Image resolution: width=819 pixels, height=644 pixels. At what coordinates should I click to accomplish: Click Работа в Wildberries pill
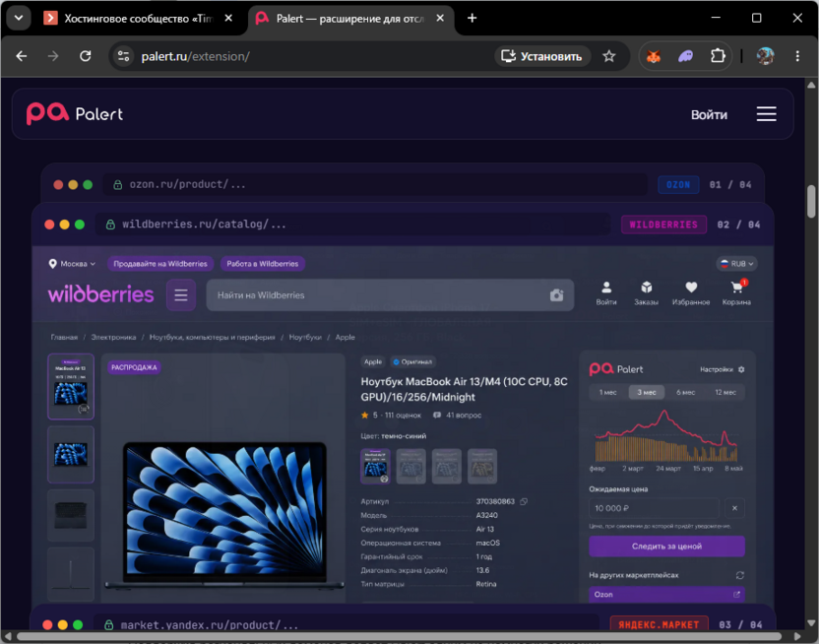pos(262,264)
